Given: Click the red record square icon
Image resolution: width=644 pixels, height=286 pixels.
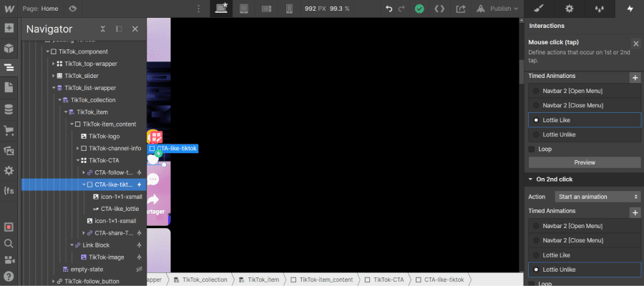Looking at the screenshot, I should pyautogui.click(x=9, y=227).
